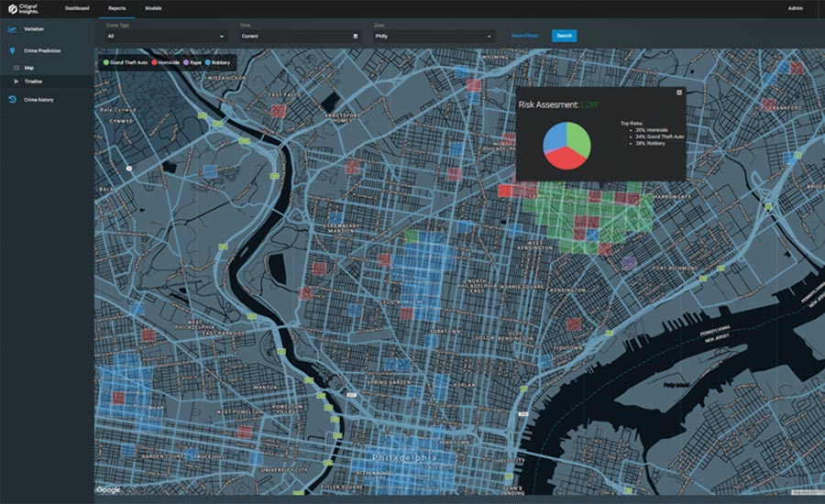Click the More Filters link
The height and width of the screenshot is (504, 825).
(524, 36)
